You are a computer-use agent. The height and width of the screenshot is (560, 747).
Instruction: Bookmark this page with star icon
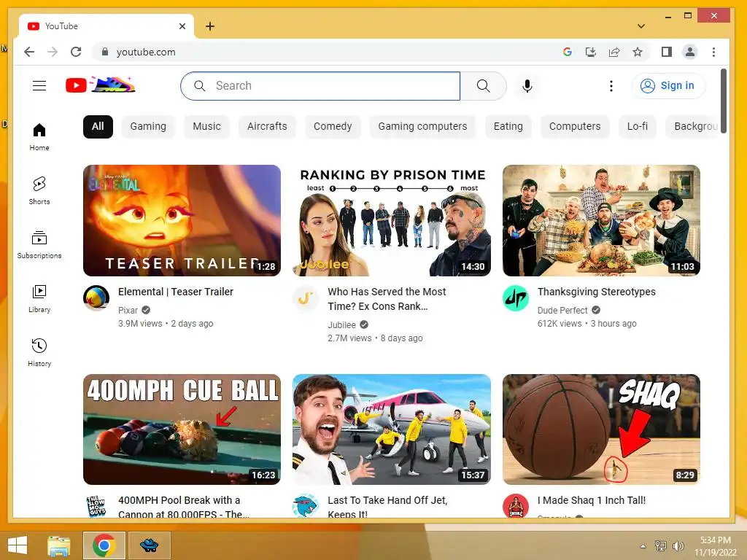[x=638, y=52]
